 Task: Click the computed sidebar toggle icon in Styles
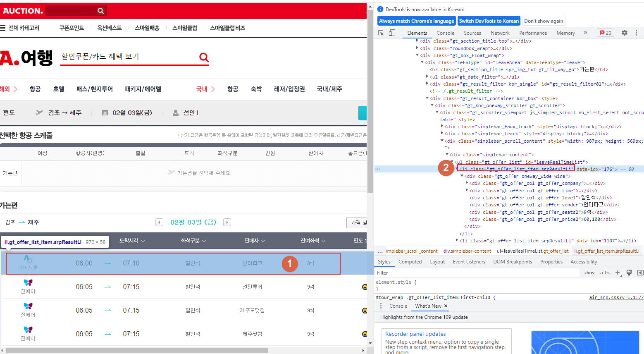point(640,273)
